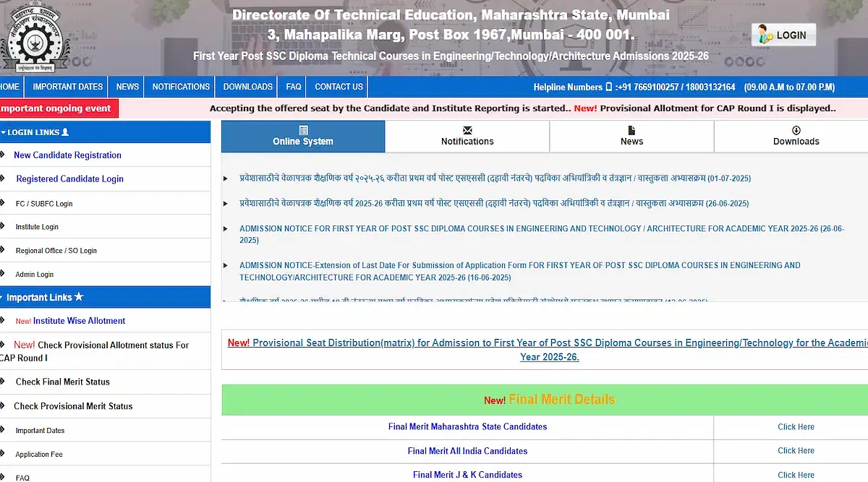Click the Final Merit Details green header
The width and height of the screenshot is (868, 482).
545,400
